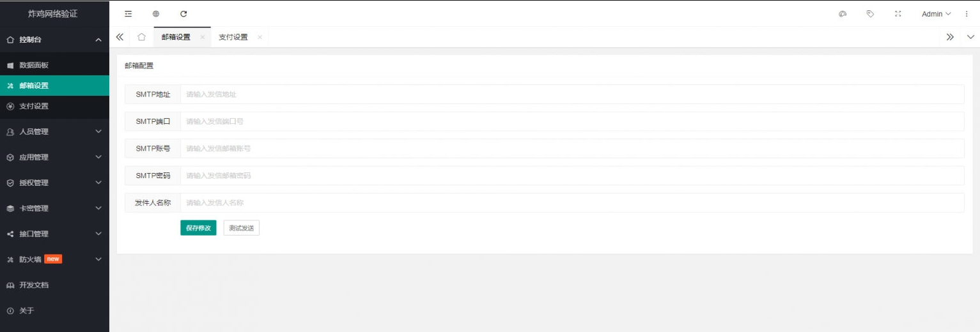Open the theme palette icon at top right
The image size is (980, 332).
coord(843,13)
